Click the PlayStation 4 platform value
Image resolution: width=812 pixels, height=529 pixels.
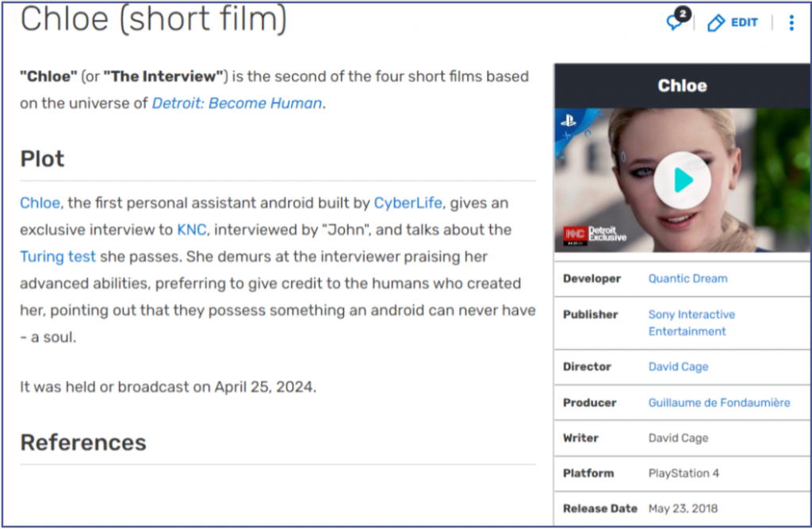point(684,473)
